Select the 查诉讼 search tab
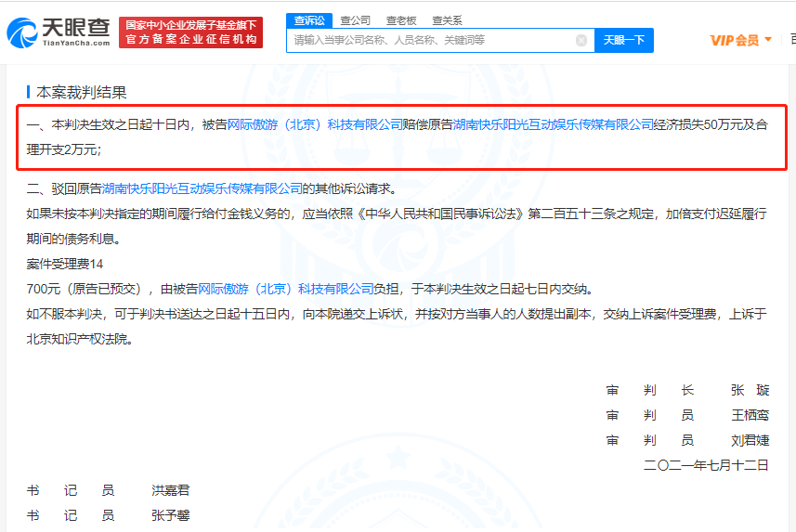Image resolution: width=796 pixels, height=532 pixels. pyautogui.click(x=309, y=20)
